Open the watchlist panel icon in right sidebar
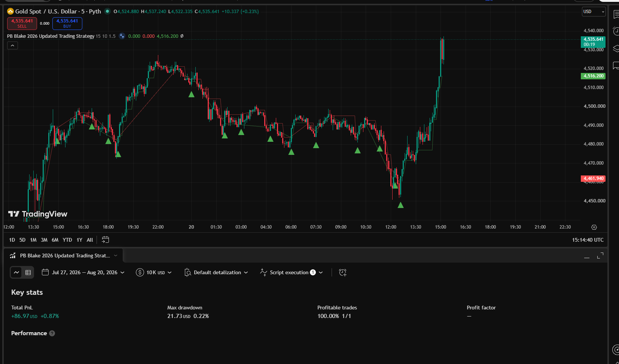The image size is (619, 364). tap(616, 14)
